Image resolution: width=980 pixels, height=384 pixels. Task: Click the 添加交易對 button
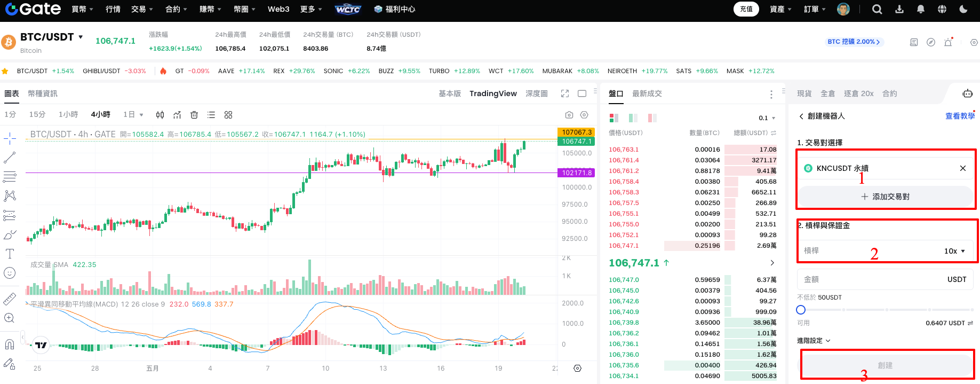(885, 197)
